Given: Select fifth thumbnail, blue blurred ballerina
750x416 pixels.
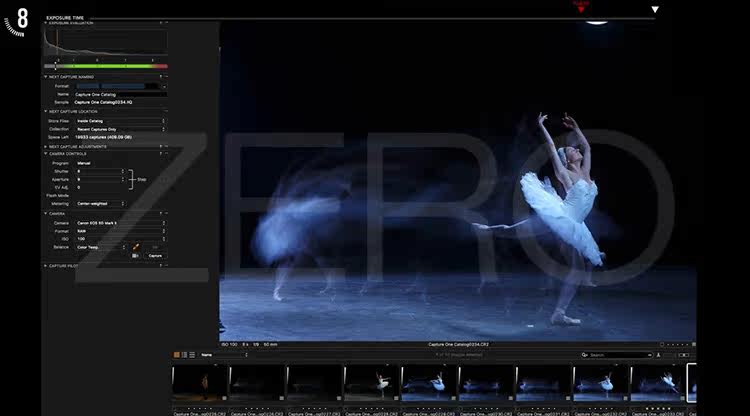Looking at the screenshot, I should point(429,383).
